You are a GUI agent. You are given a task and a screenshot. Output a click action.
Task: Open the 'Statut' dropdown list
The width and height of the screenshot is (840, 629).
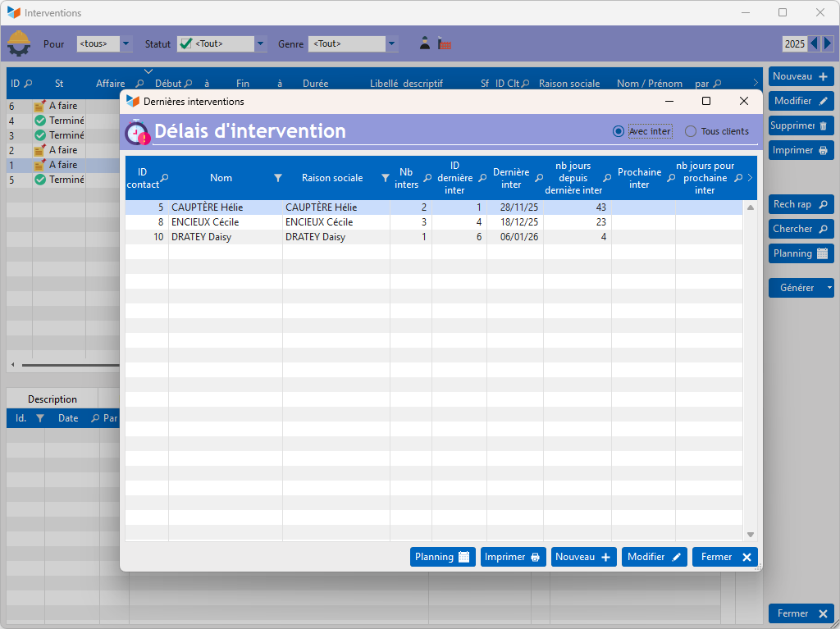coord(260,43)
